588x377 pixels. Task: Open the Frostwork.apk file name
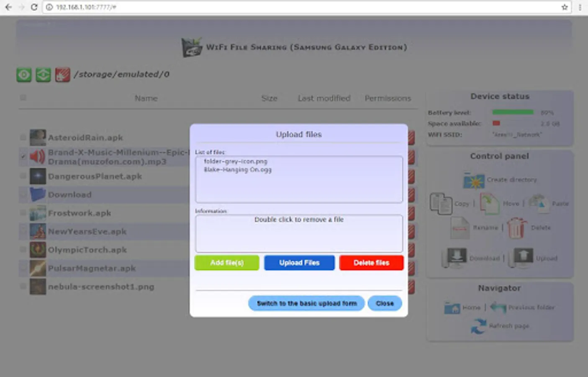click(80, 213)
